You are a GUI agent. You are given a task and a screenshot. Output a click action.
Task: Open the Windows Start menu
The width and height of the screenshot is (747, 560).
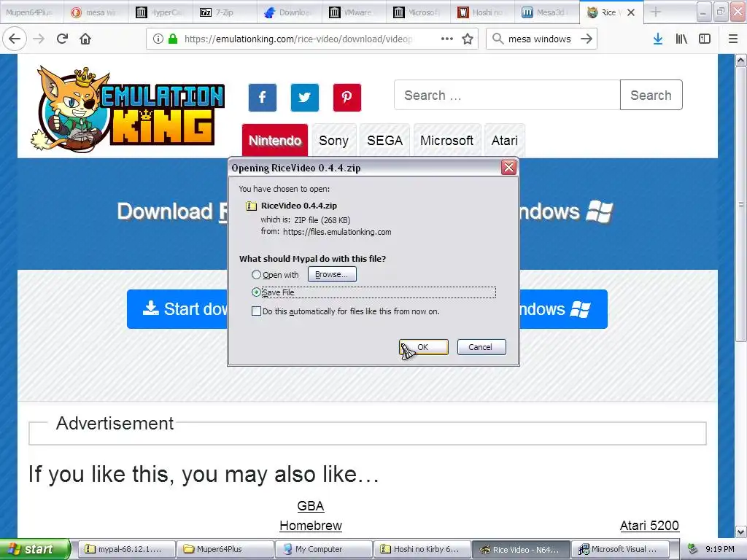[x=35, y=549]
